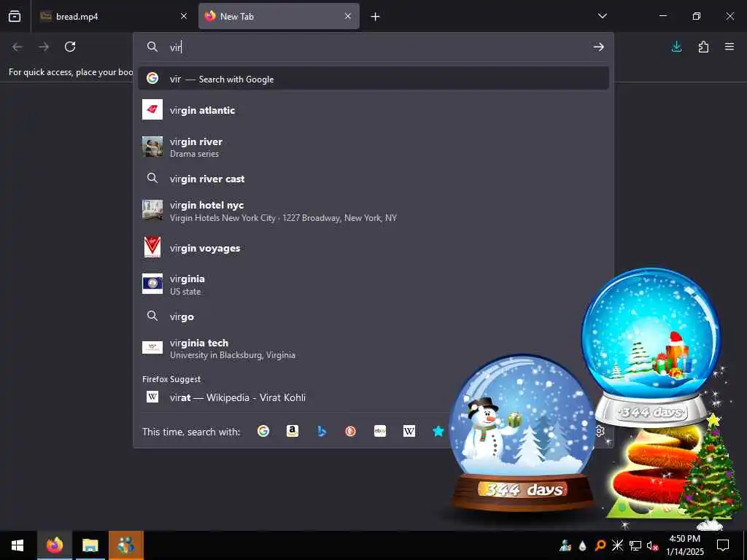
Task: Submit the address bar query with the Go arrow
Action: click(x=599, y=47)
